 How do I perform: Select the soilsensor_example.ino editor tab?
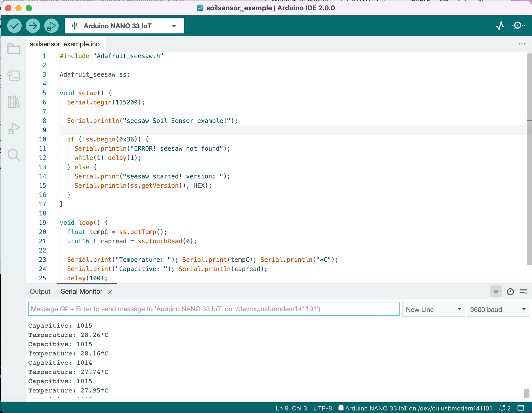pos(65,44)
